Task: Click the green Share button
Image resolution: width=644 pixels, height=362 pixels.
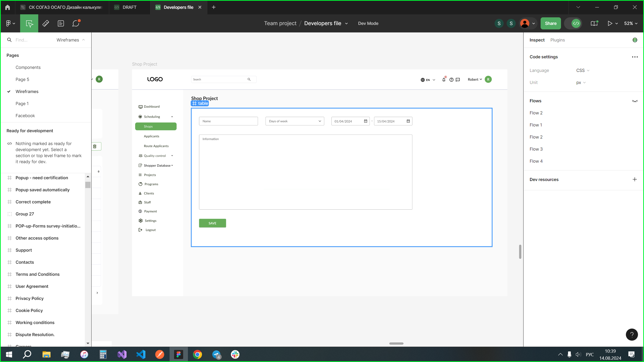Action: [x=550, y=23]
